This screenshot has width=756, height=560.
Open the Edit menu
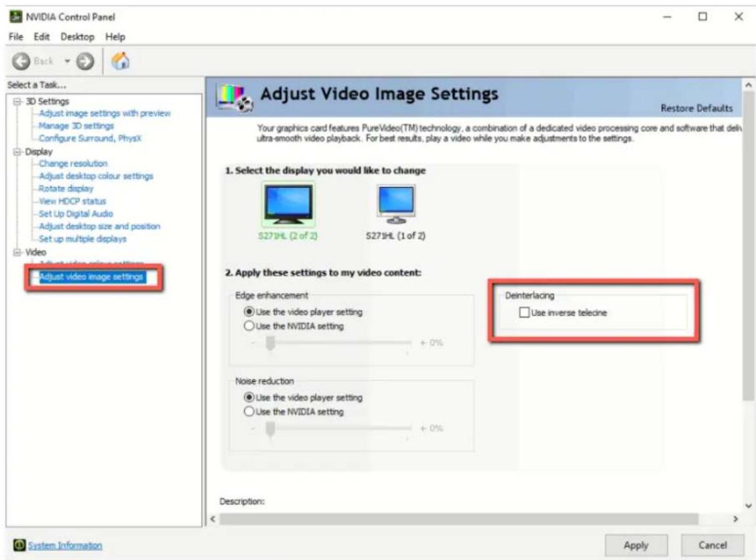point(41,37)
